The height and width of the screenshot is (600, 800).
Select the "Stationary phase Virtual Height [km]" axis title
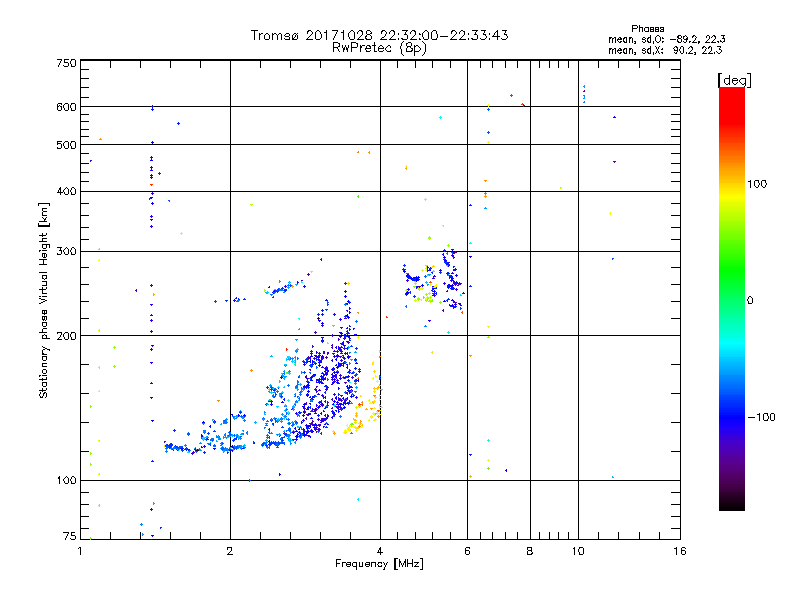pos(44,300)
